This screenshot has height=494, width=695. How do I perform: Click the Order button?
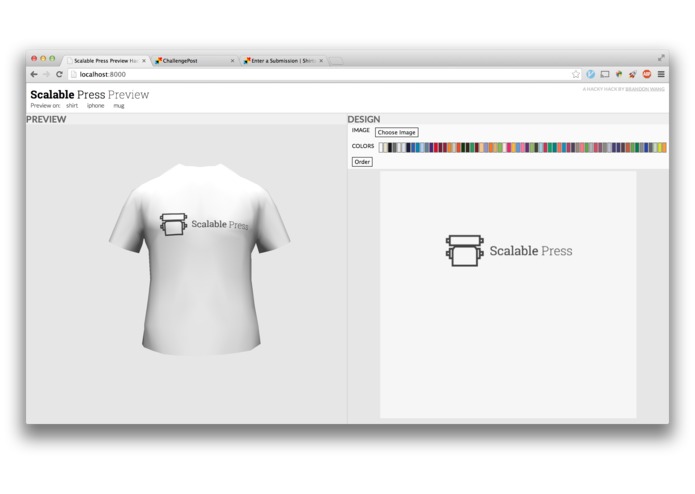pos(362,162)
